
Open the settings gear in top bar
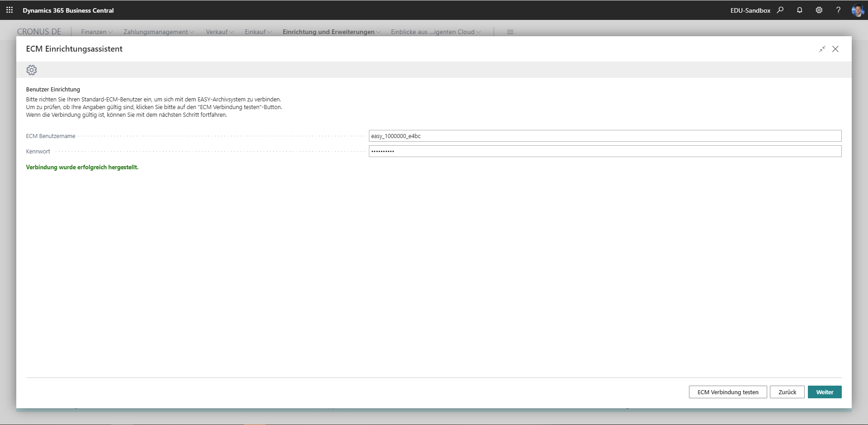819,10
